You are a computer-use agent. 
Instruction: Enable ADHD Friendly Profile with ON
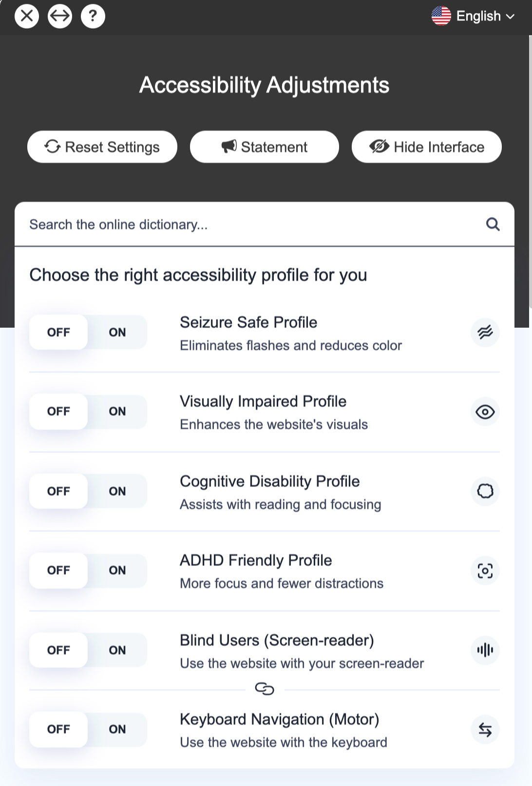[x=117, y=570]
